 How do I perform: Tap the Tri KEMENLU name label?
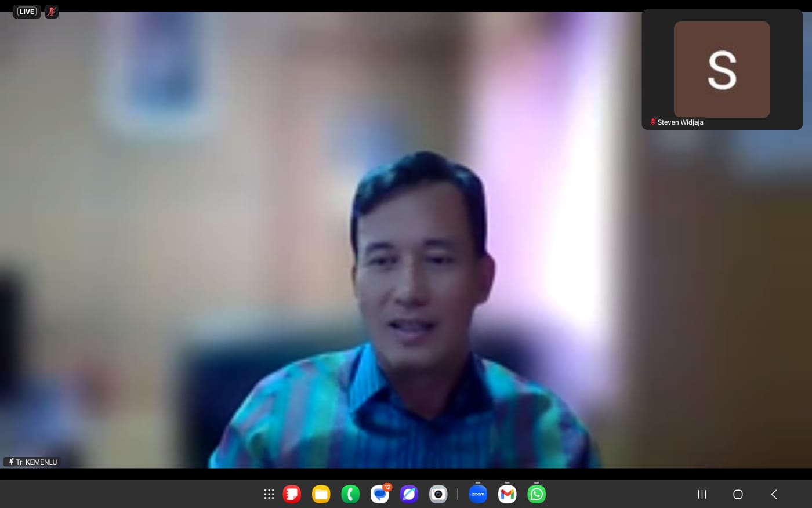click(36, 462)
